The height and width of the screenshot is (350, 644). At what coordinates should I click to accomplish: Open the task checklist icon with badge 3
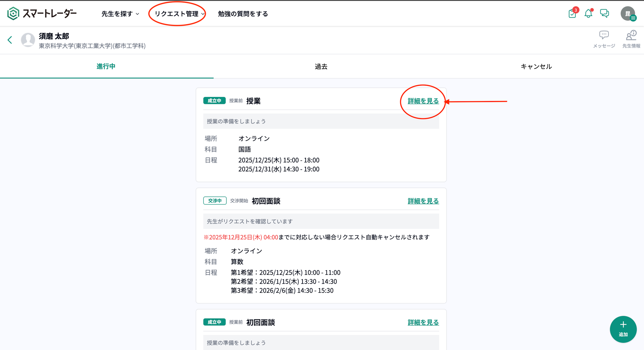point(572,14)
